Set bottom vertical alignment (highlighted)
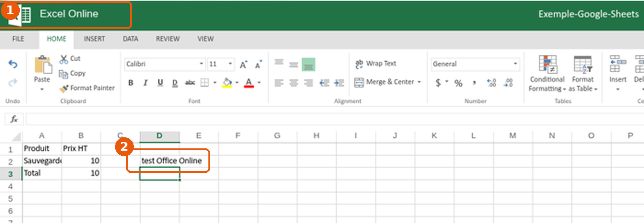The image size is (644, 223). 308,64
